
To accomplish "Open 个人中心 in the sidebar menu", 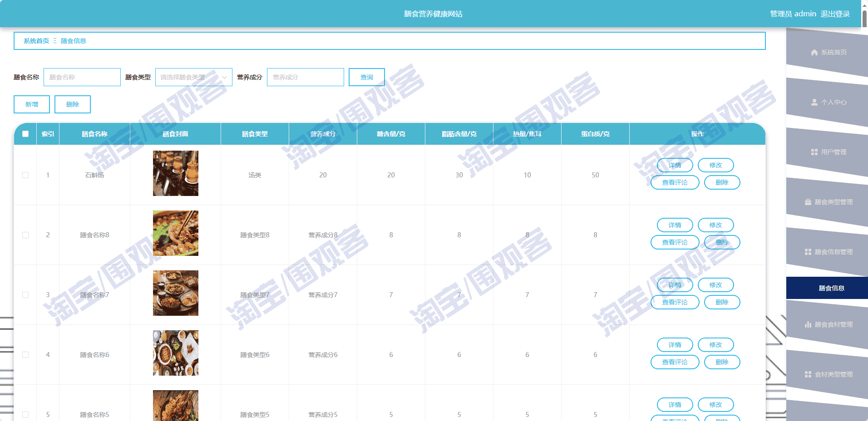I will [x=827, y=103].
